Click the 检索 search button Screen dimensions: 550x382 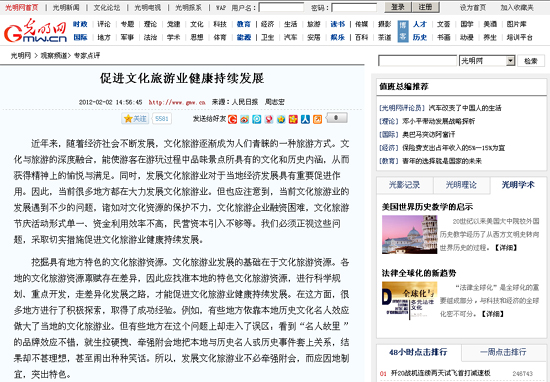click(x=531, y=61)
